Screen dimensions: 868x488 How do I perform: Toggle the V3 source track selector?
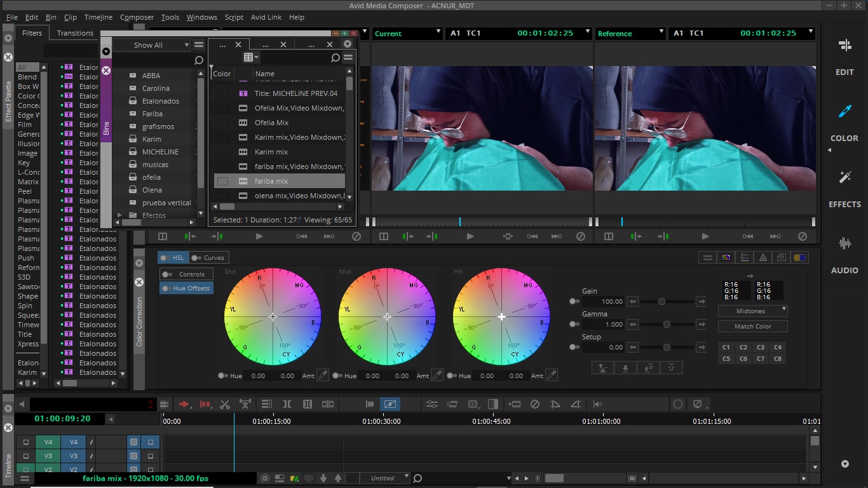(48, 456)
